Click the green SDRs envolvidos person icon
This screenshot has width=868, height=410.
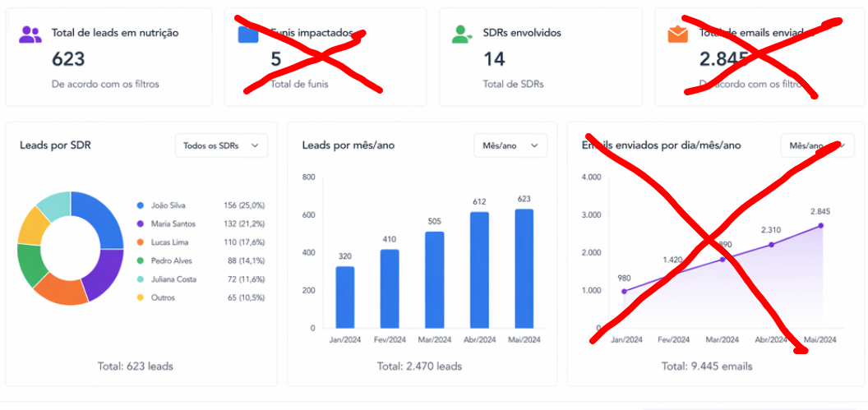[462, 35]
